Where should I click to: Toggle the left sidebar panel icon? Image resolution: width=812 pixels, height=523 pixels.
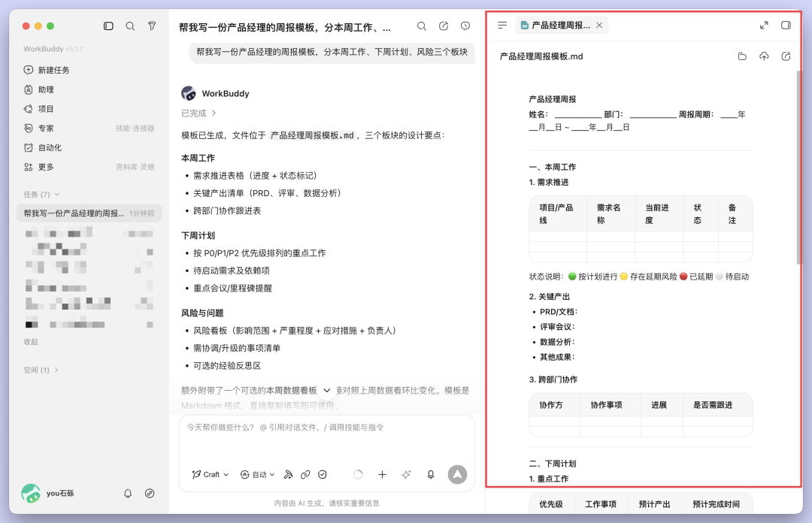coord(108,26)
